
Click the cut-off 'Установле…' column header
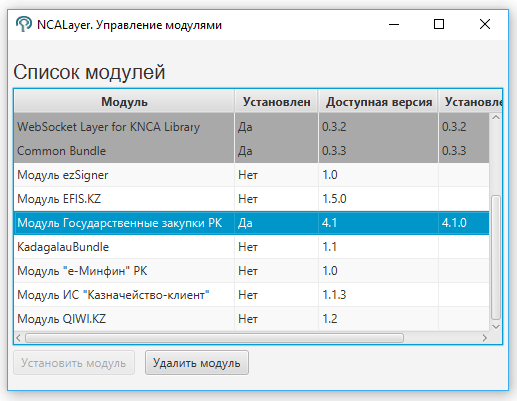[x=470, y=102]
